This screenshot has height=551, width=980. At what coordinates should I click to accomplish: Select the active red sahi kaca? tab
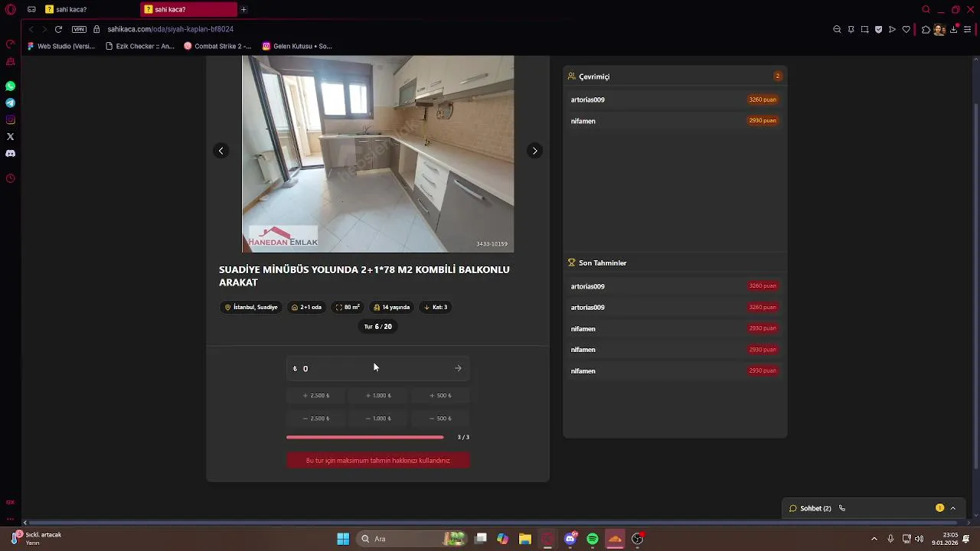click(189, 9)
